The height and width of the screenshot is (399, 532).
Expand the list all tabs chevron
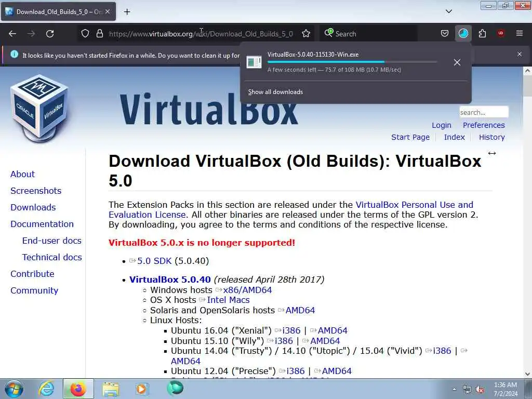448,11
